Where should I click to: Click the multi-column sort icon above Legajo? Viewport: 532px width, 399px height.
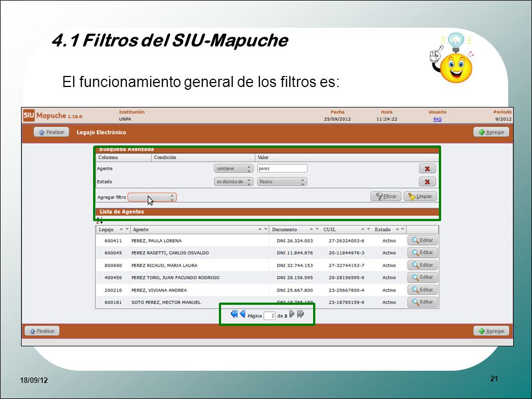(x=99, y=221)
